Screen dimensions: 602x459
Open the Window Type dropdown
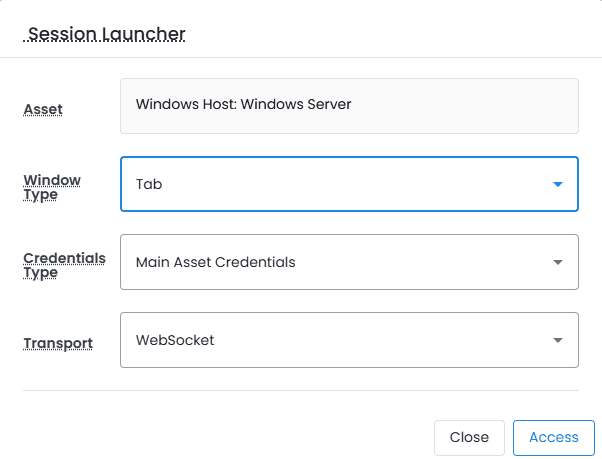tap(348, 185)
